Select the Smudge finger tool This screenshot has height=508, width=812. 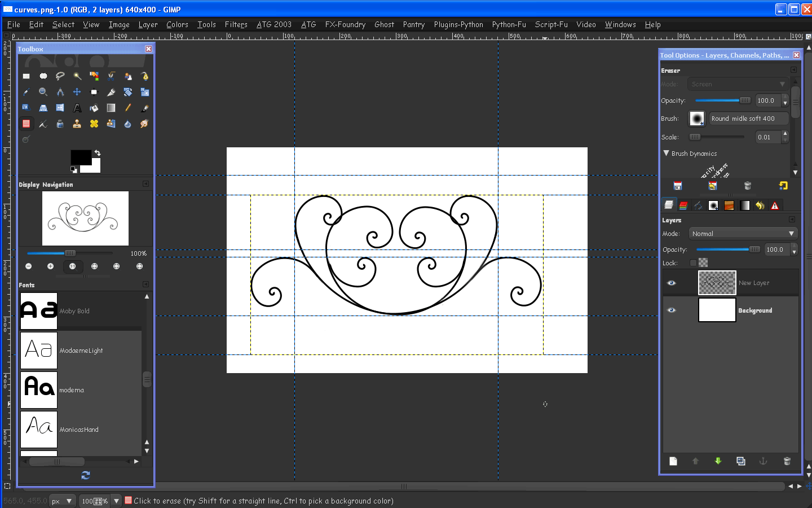tap(144, 123)
